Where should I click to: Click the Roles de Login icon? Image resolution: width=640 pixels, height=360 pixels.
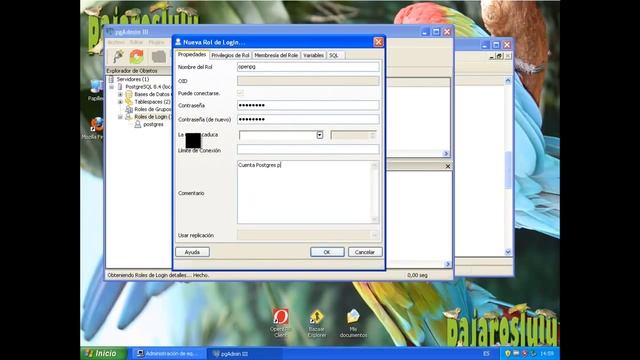point(129,117)
